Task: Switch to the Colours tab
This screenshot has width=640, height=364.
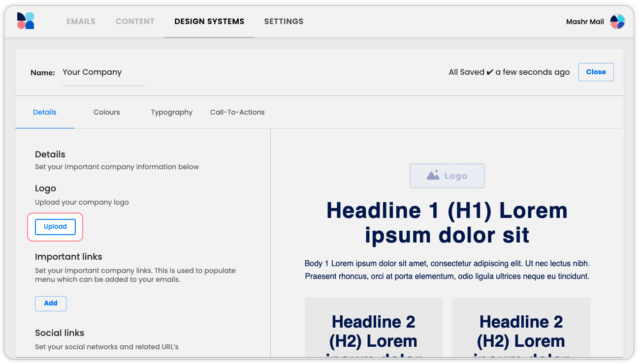Action: click(107, 112)
